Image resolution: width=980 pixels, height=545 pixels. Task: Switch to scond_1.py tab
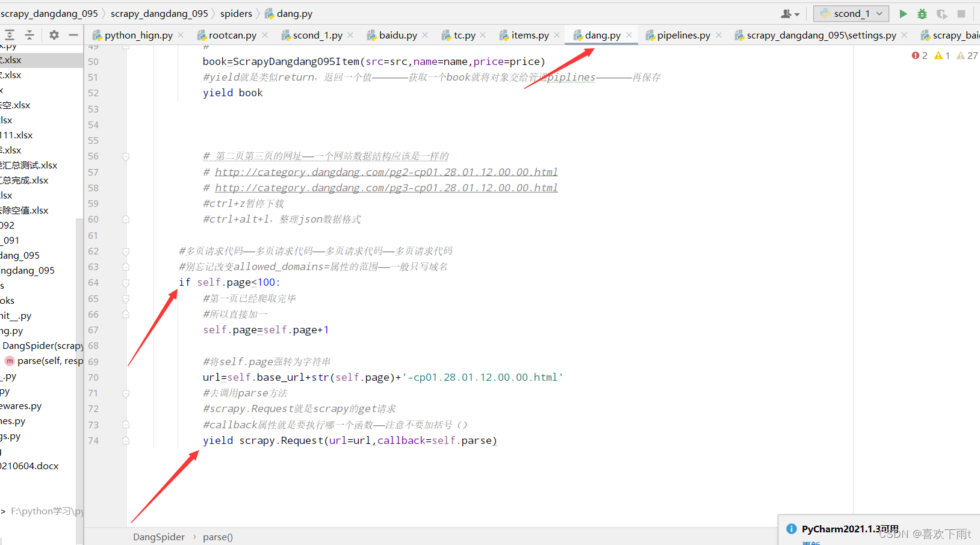tap(317, 35)
